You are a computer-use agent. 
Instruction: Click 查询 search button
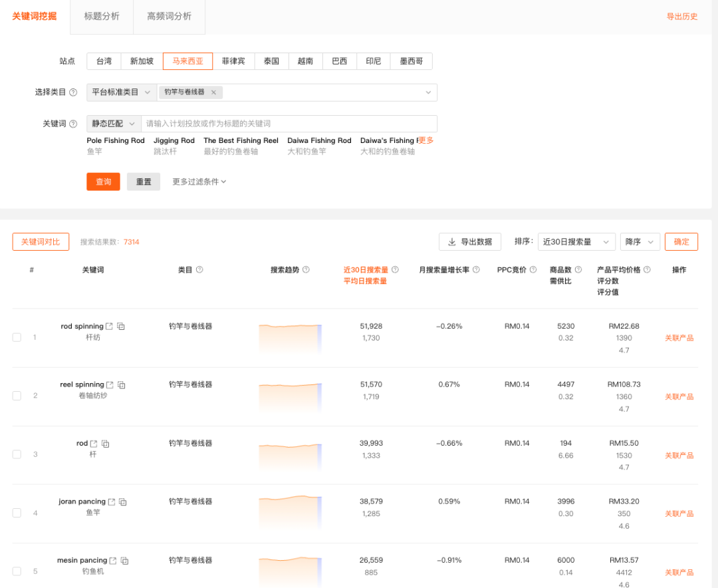click(x=104, y=182)
